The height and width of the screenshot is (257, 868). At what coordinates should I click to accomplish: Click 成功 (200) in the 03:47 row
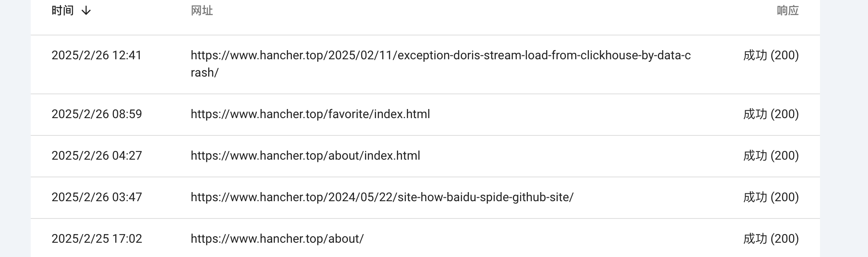pyautogui.click(x=771, y=197)
